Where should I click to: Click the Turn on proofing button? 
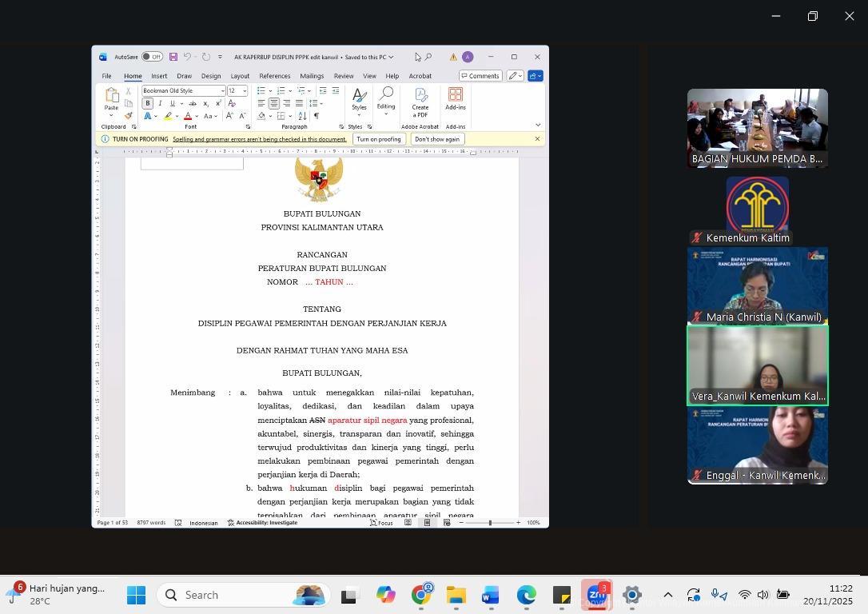[x=379, y=139]
